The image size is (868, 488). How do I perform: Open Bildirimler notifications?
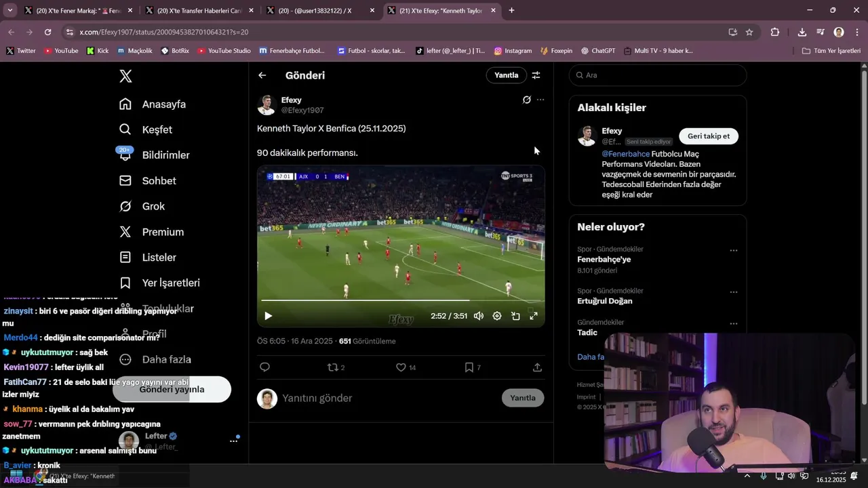click(155, 155)
